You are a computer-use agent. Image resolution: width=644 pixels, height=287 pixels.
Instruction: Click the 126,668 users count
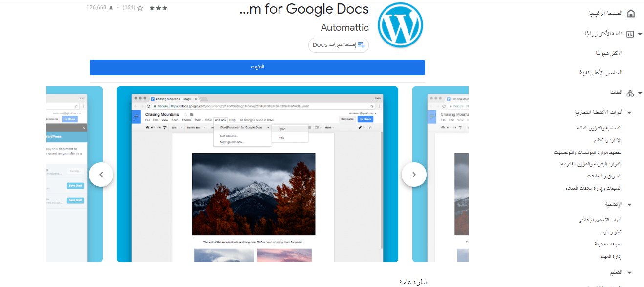pyautogui.click(x=96, y=8)
